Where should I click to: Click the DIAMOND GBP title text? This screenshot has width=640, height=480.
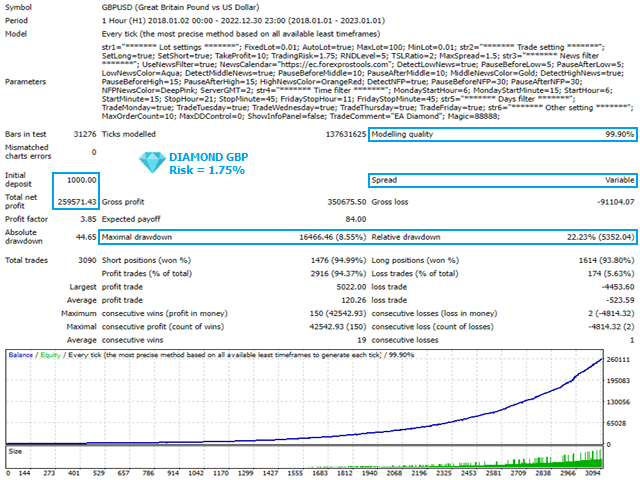(209, 157)
